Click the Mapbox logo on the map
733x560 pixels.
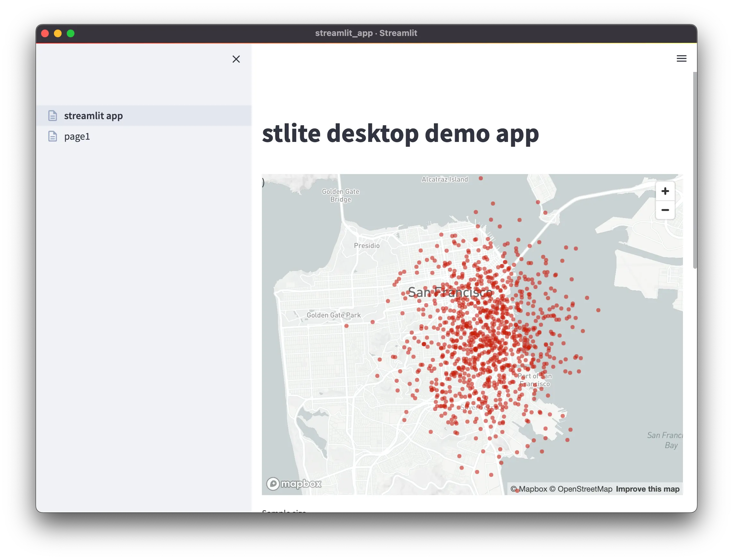click(x=293, y=484)
